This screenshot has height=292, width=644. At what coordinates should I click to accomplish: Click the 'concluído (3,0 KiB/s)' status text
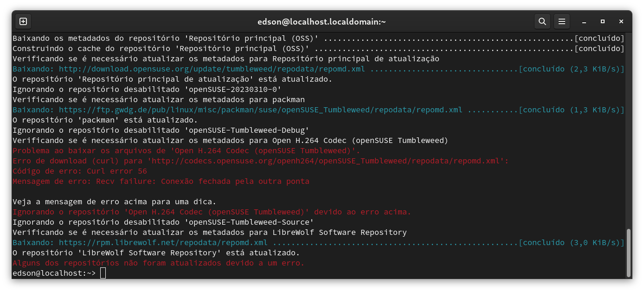pos(571,243)
